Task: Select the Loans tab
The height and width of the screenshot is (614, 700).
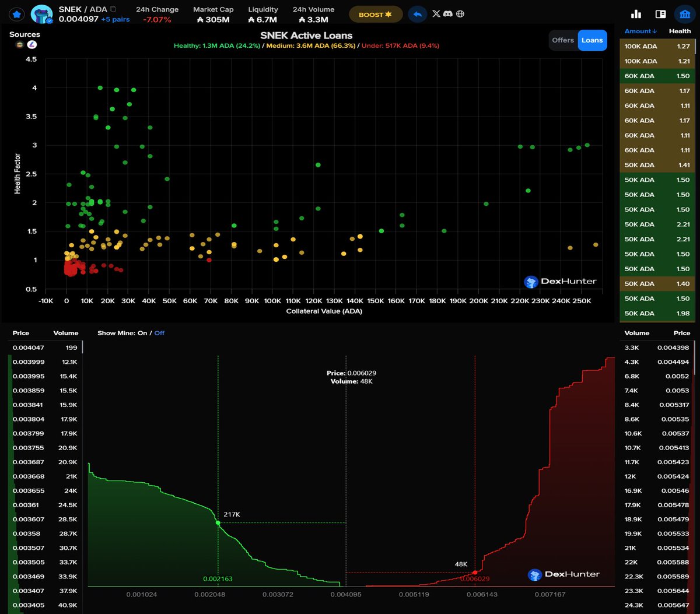Action: tap(592, 40)
